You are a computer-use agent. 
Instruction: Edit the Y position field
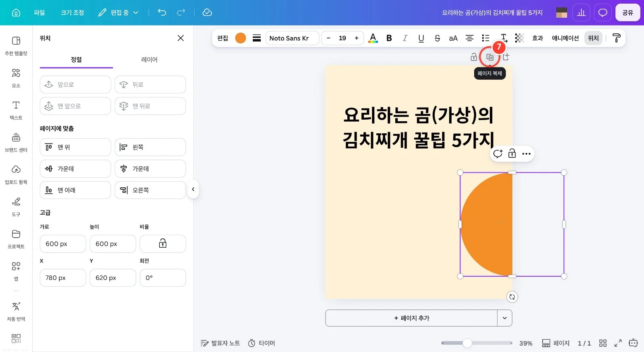click(113, 277)
